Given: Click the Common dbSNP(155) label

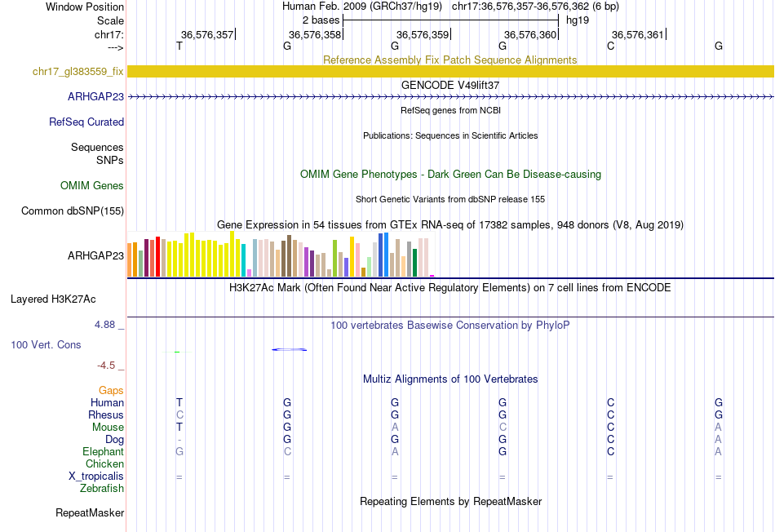Looking at the screenshot, I should pyautogui.click(x=72, y=211).
